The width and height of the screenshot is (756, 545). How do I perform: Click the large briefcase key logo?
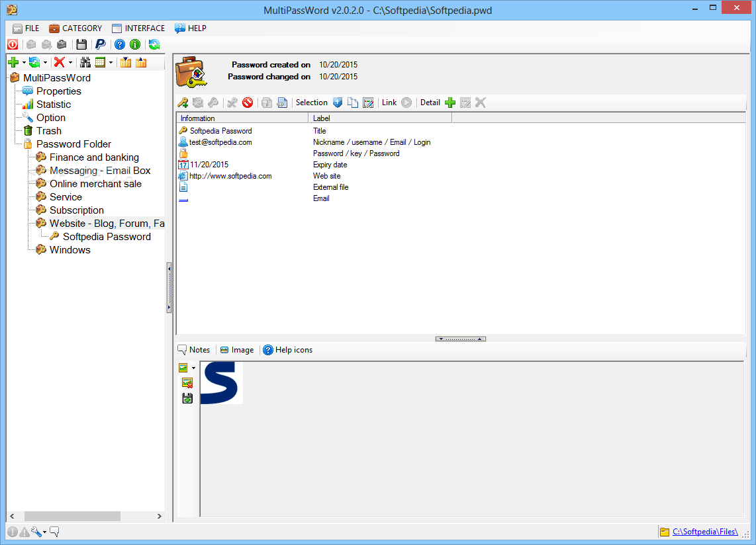191,72
